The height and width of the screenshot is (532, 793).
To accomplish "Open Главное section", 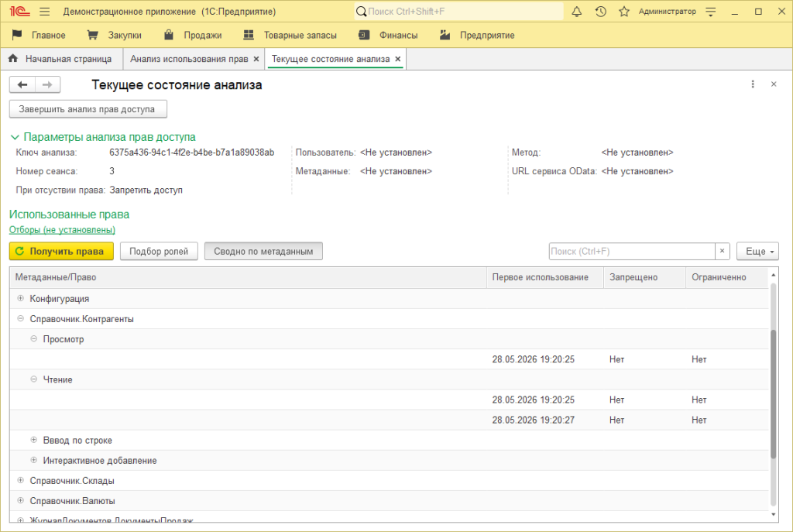I will [x=39, y=35].
